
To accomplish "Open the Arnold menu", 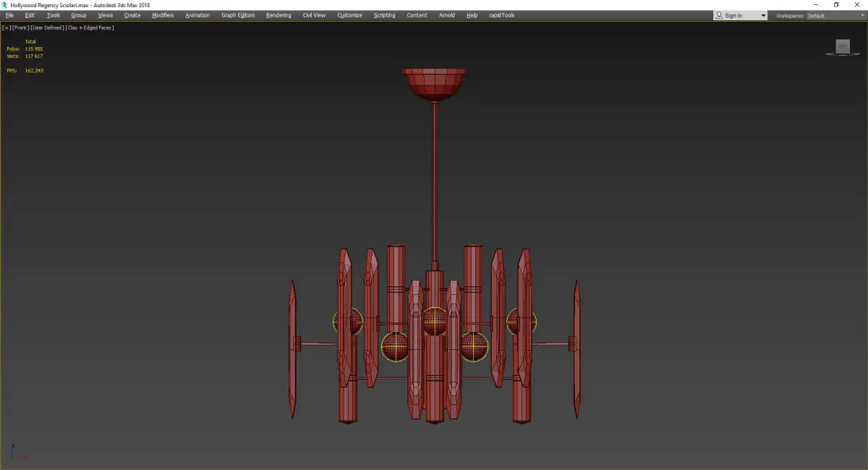I will point(447,15).
